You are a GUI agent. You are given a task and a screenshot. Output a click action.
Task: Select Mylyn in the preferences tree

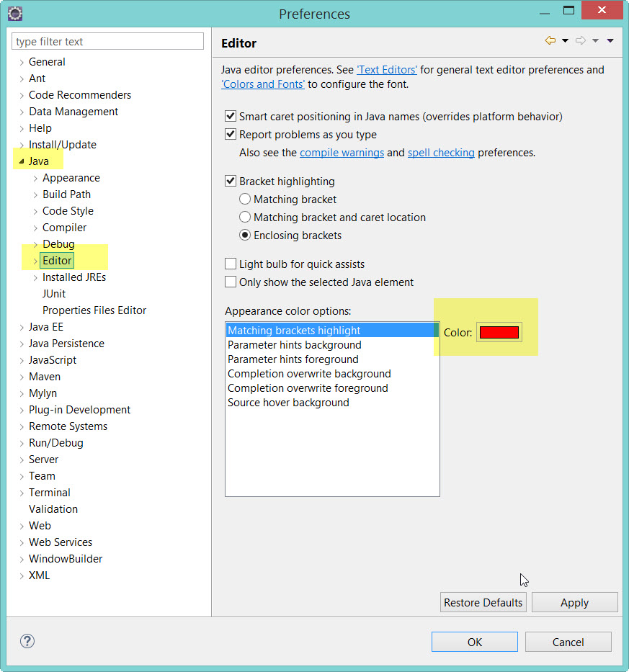pos(43,393)
